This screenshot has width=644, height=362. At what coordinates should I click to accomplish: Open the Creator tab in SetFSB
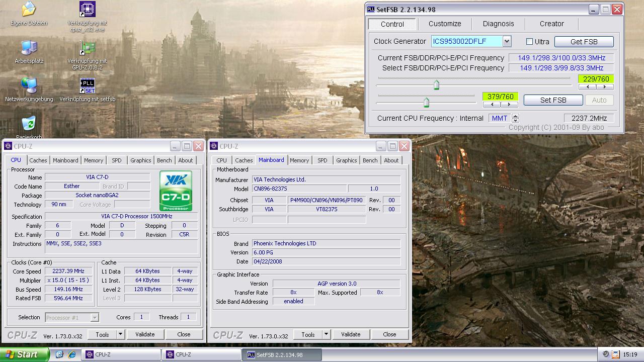pos(552,24)
